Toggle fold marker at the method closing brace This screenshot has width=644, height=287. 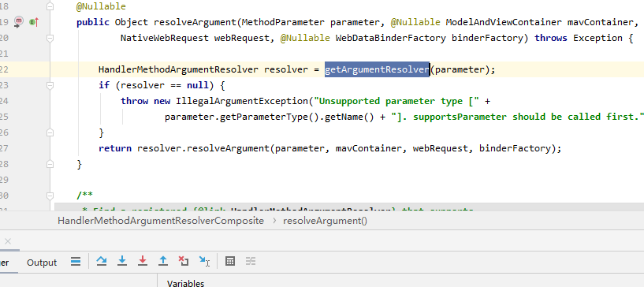[x=50, y=164]
